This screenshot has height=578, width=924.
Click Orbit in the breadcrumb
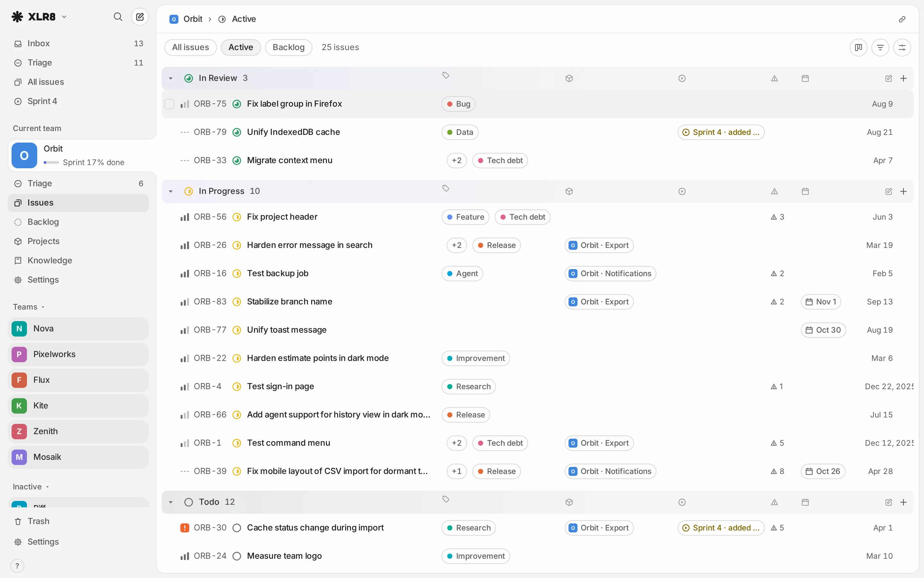193,19
